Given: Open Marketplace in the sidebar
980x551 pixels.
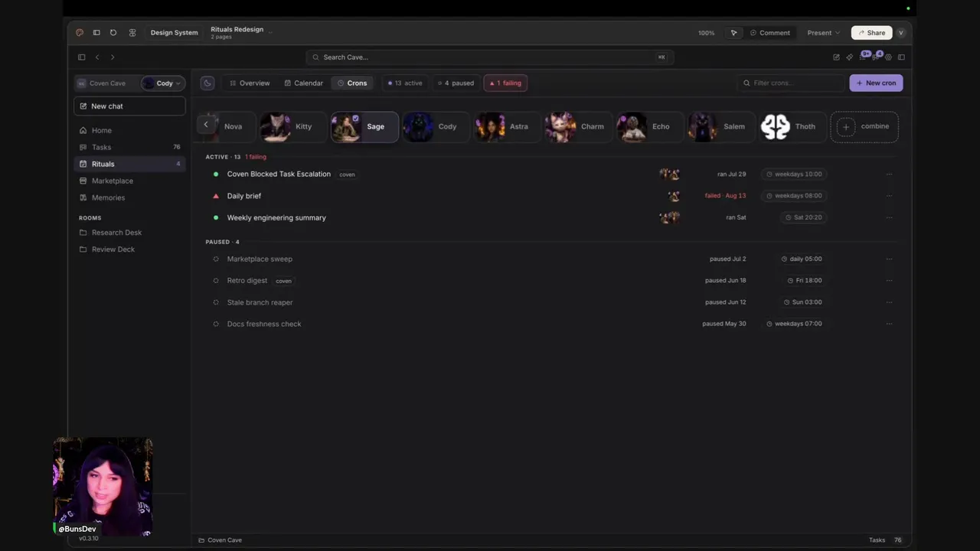Looking at the screenshot, I should pos(129,181).
